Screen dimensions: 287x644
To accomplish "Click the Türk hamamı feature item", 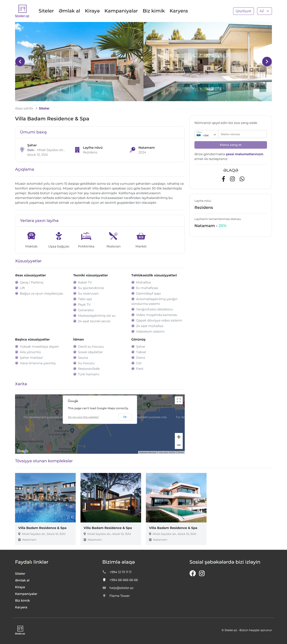I will [86, 374].
